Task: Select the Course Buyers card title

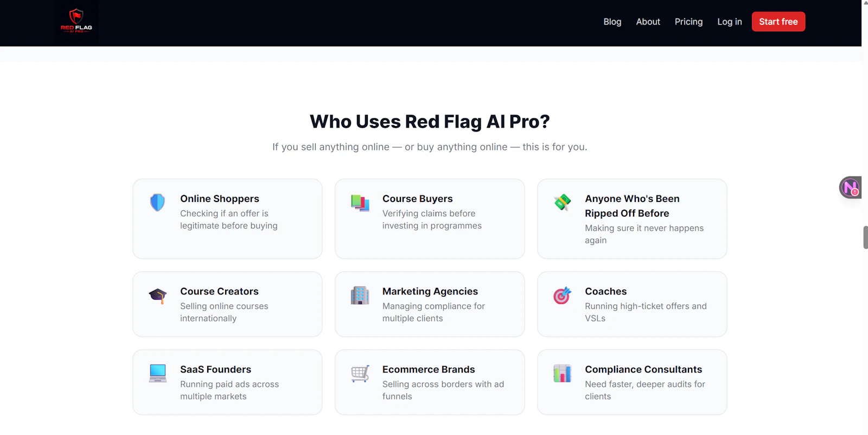Action: (417, 199)
